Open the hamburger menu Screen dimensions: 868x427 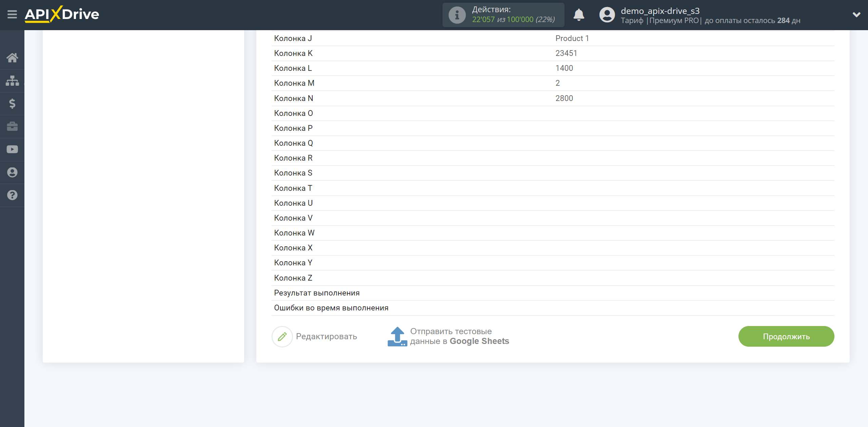(12, 15)
